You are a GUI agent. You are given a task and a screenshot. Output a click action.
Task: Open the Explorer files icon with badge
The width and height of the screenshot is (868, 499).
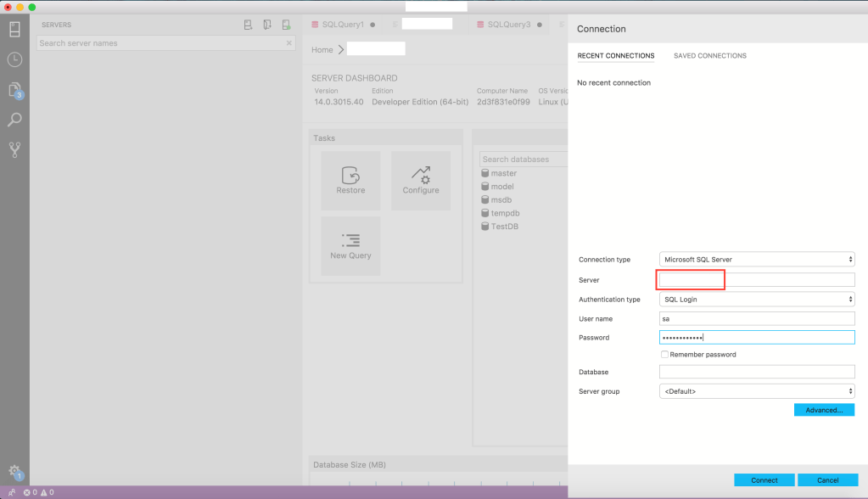tap(14, 90)
